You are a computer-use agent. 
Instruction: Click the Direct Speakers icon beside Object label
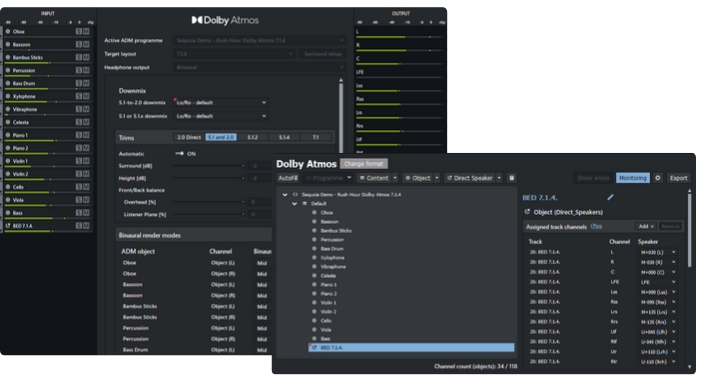(x=527, y=212)
